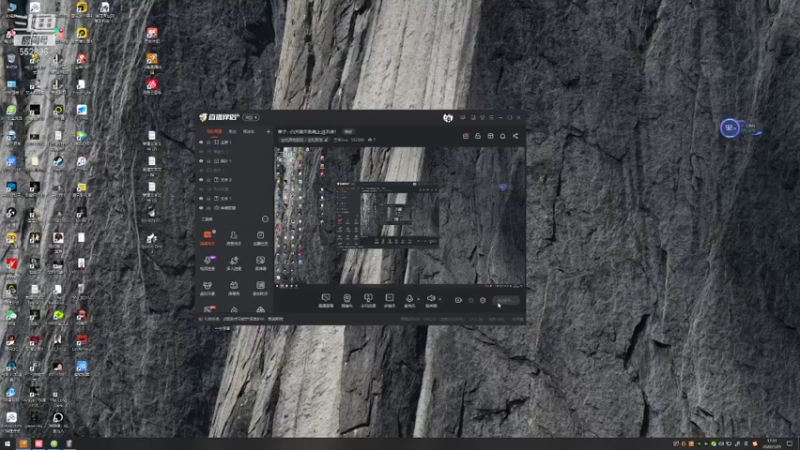Open the middle tool in the second toolbox row
Image resolution: width=800 pixels, height=450 pixels.
[234, 263]
